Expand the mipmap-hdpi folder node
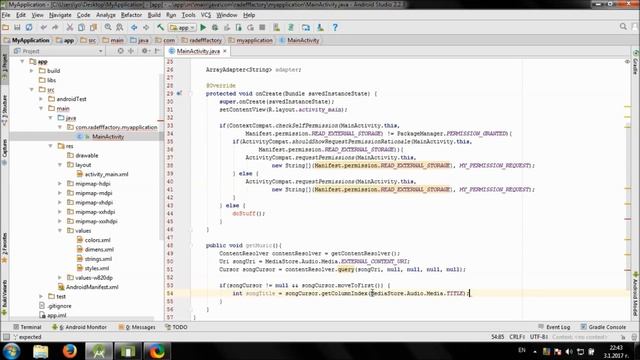This screenshot has width=640, height=360. (60, 184)
